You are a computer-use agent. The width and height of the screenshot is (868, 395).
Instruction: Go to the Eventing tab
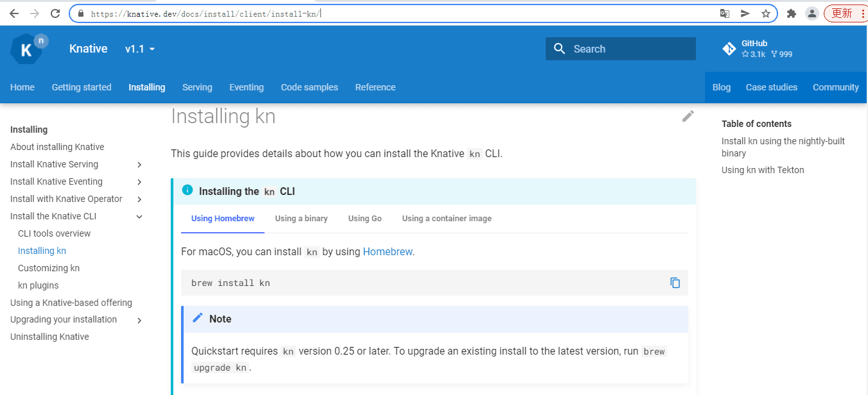click(247, 87)
